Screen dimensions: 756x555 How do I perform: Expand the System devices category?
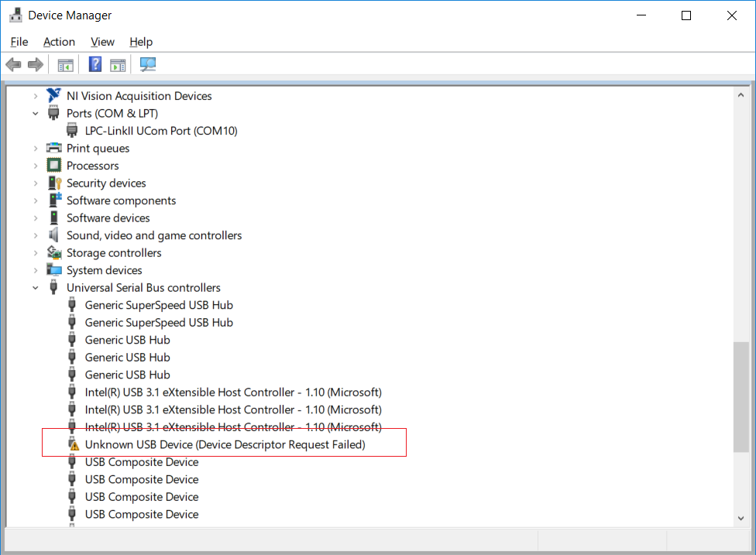pos(35,270)
